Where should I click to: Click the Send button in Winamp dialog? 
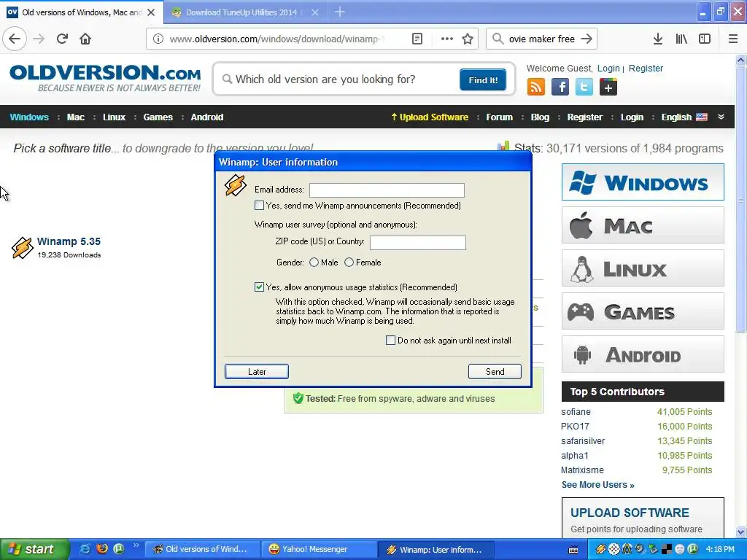point(495,371)
